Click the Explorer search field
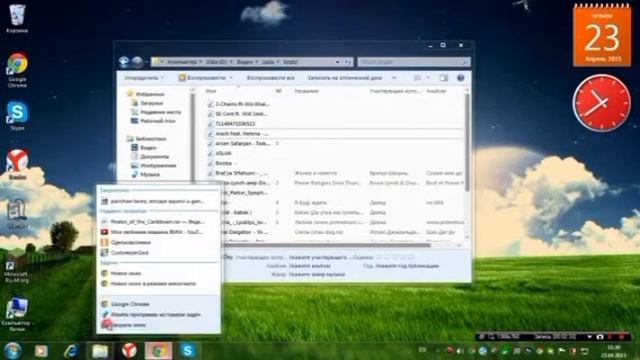Viewport: 640px width, 360px height. 413,62
